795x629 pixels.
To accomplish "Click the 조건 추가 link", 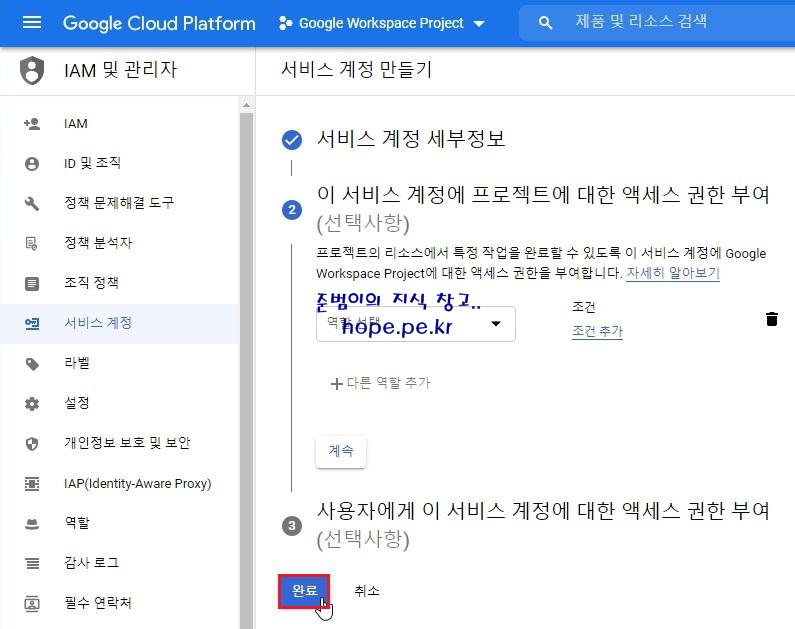I will point(597,331).
